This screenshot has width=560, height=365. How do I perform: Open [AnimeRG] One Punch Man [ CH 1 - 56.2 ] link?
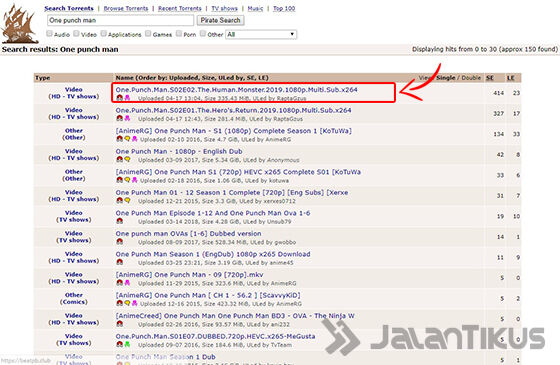pos(208,295)
